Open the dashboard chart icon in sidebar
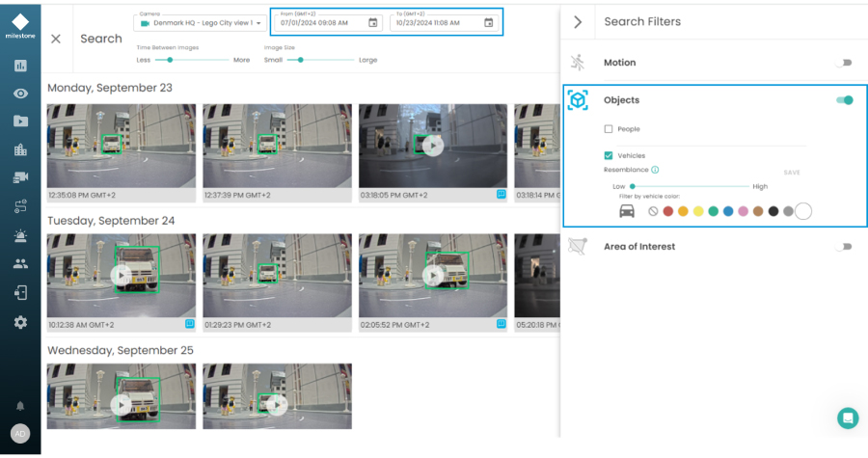This screenshot has width=868, height=458. [20, 66]
